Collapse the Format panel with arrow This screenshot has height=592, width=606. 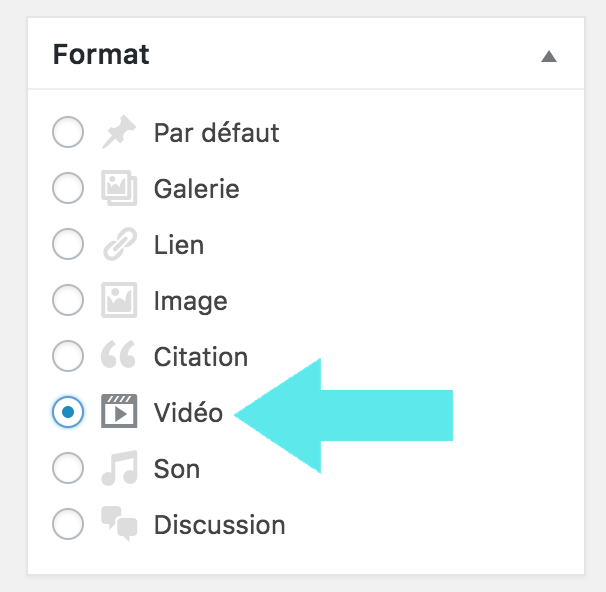click(x=548, y=56)
